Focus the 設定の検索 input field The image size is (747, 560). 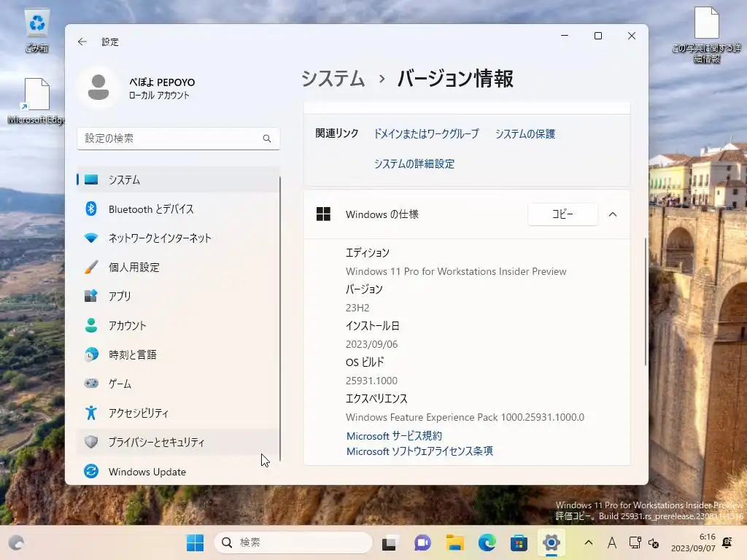[178, 139]
